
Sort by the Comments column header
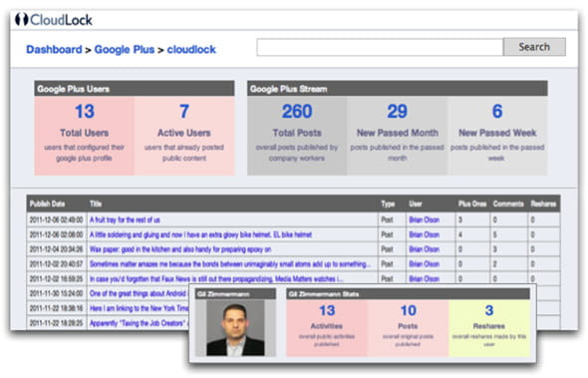click(x=508, y=203)
